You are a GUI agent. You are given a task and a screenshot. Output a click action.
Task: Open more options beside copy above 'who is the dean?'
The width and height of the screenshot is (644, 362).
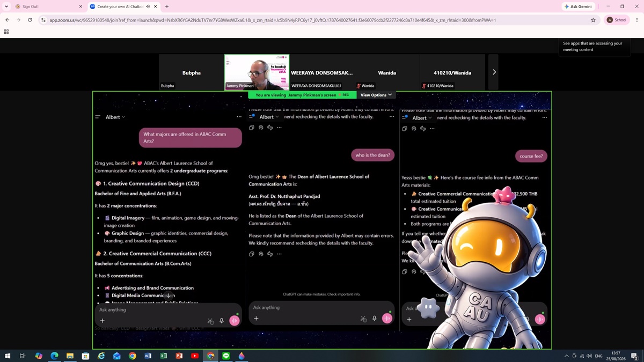click(279, 128)
